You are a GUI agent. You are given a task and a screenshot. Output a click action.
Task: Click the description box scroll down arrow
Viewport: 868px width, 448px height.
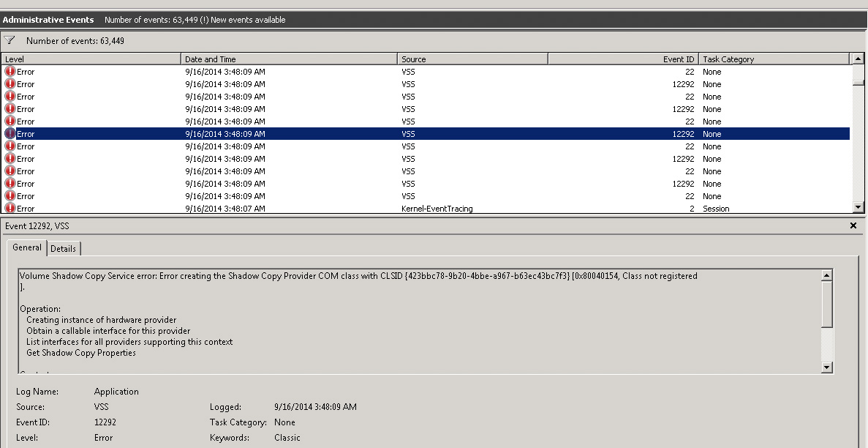(x=827, y=367)
